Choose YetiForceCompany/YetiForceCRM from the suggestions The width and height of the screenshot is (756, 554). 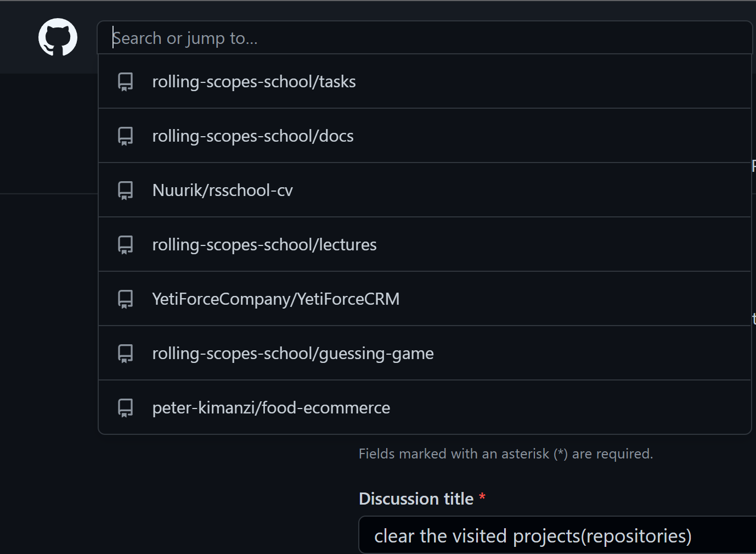coord(276,298)
